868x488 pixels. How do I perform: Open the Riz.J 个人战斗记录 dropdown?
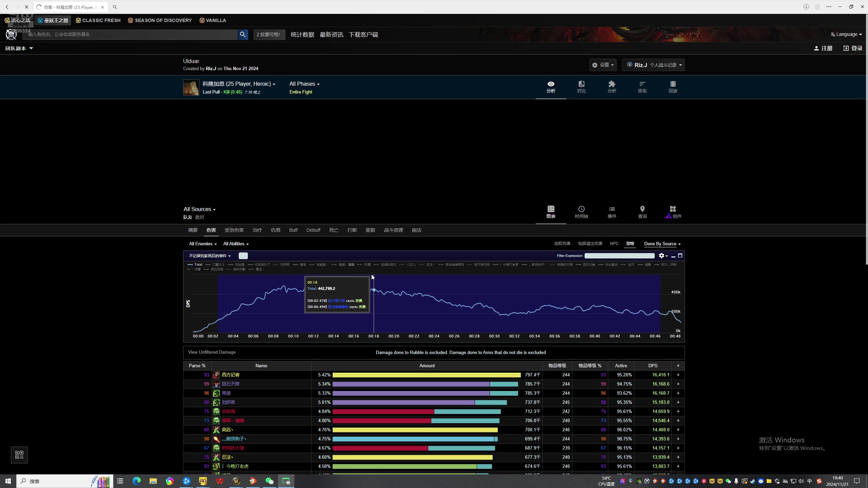tap(653, 65)
